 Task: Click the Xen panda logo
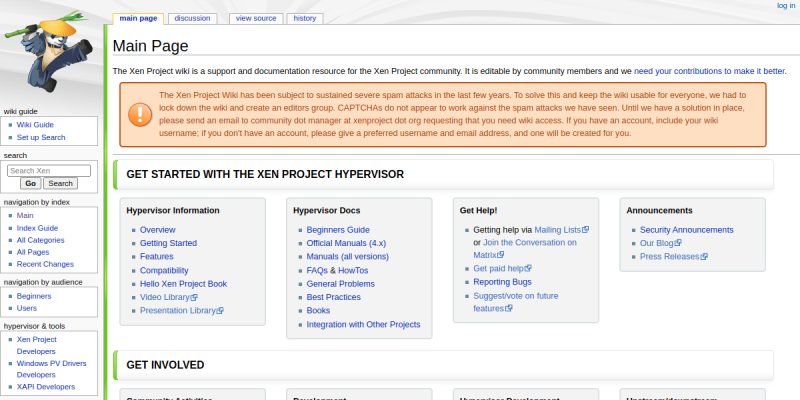[49, 53]
